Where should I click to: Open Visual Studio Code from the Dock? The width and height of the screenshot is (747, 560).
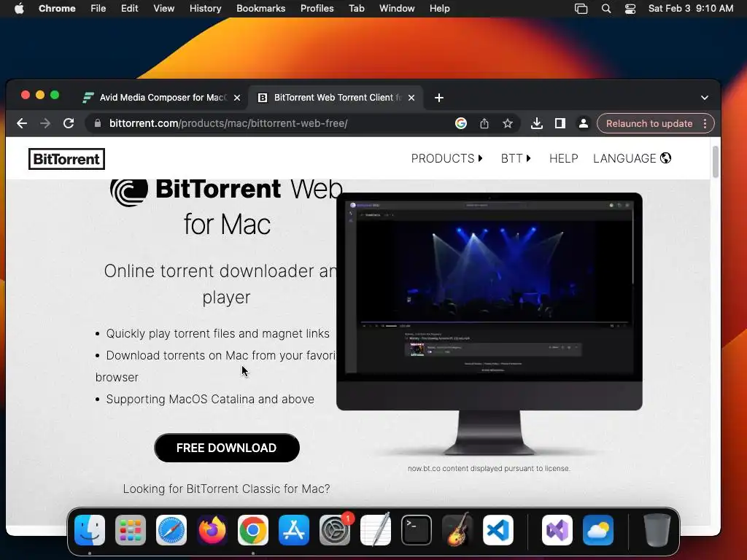(498, 530)
